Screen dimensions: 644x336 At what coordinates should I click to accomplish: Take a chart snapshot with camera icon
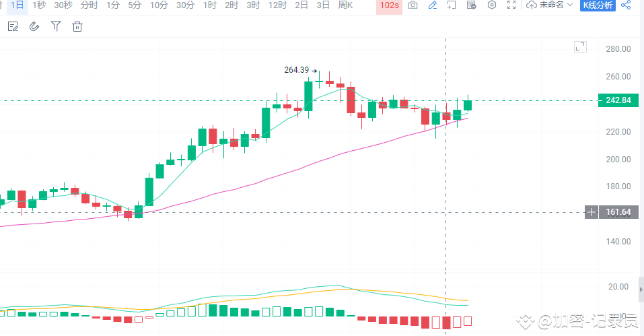413,5
